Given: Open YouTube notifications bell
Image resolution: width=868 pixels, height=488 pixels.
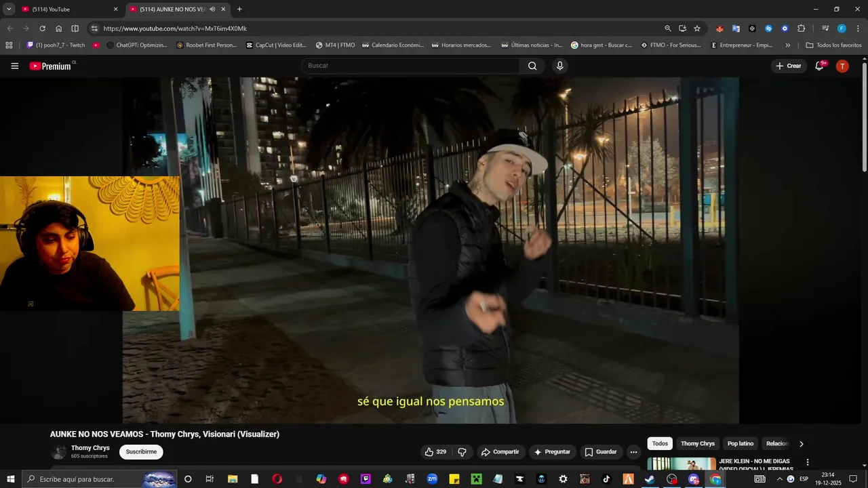Looking at the screenshot, I should [x=819, y=66].
